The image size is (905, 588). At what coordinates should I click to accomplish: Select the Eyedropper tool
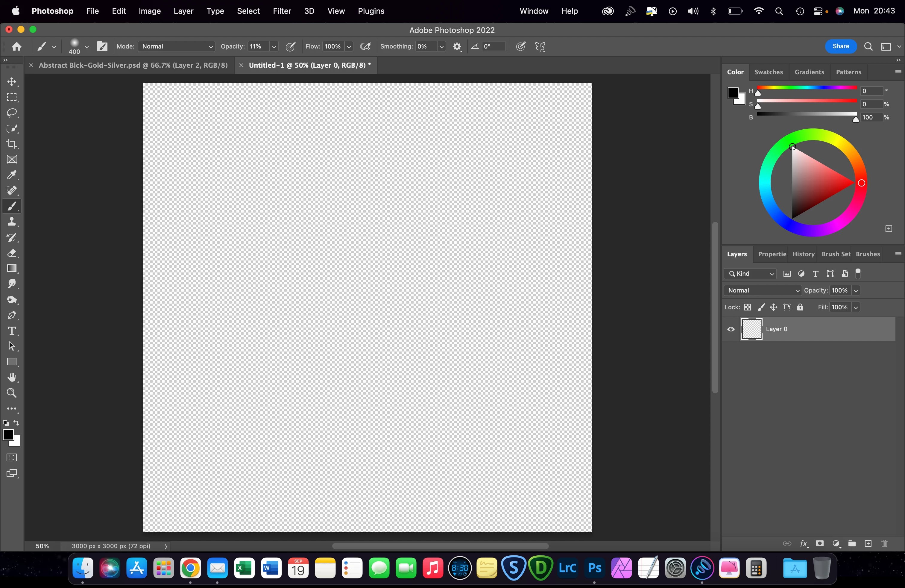(x=12, y=175)
